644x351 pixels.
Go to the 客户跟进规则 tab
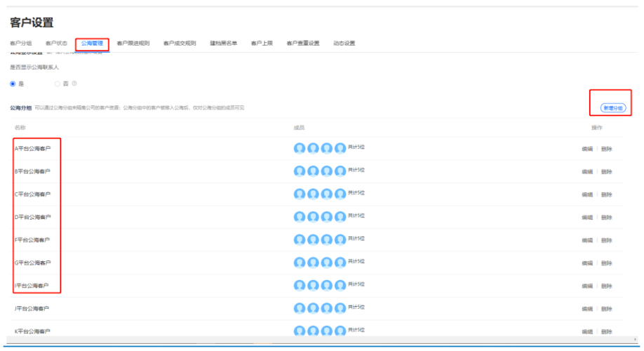point(133,43)
